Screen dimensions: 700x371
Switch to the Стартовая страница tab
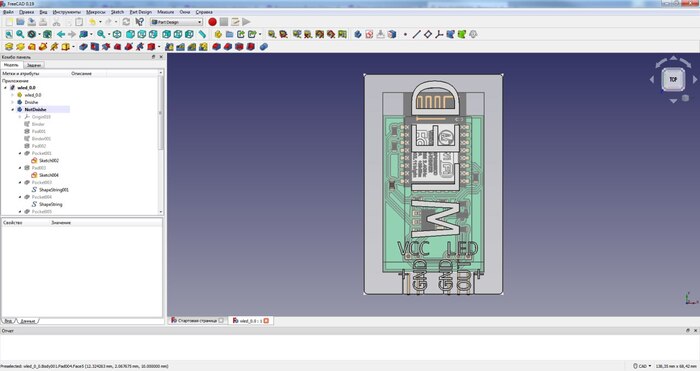click(x=198, y=321)
